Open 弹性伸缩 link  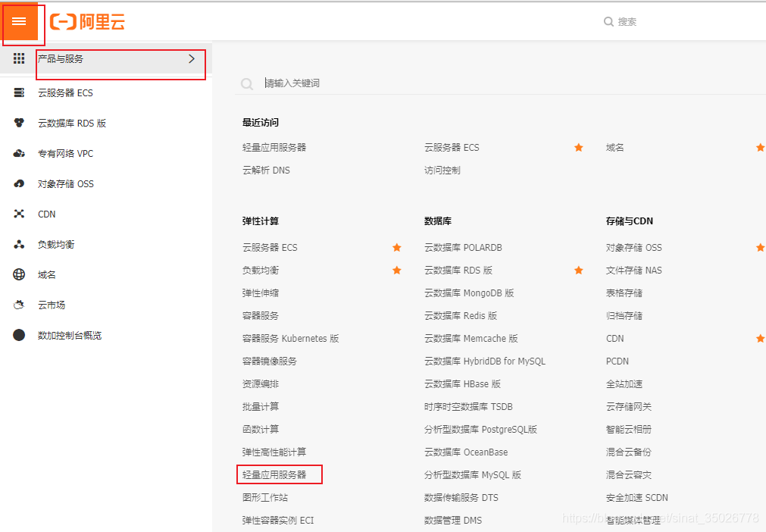261,293
